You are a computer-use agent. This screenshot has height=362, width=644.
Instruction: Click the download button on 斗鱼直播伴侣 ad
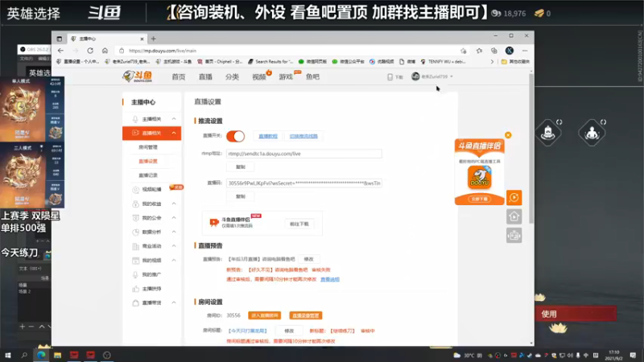tap(479, 199)
